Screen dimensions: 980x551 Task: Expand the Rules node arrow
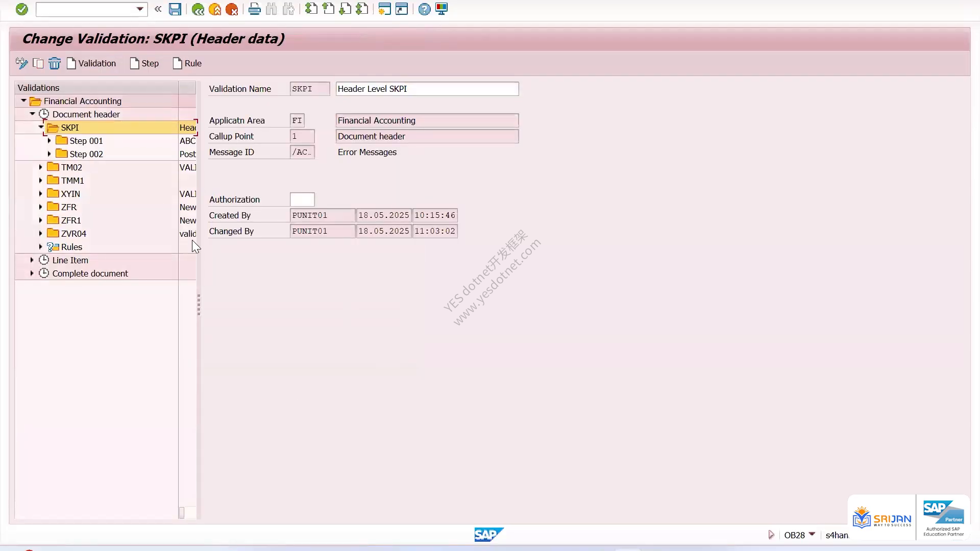[40, 246]
